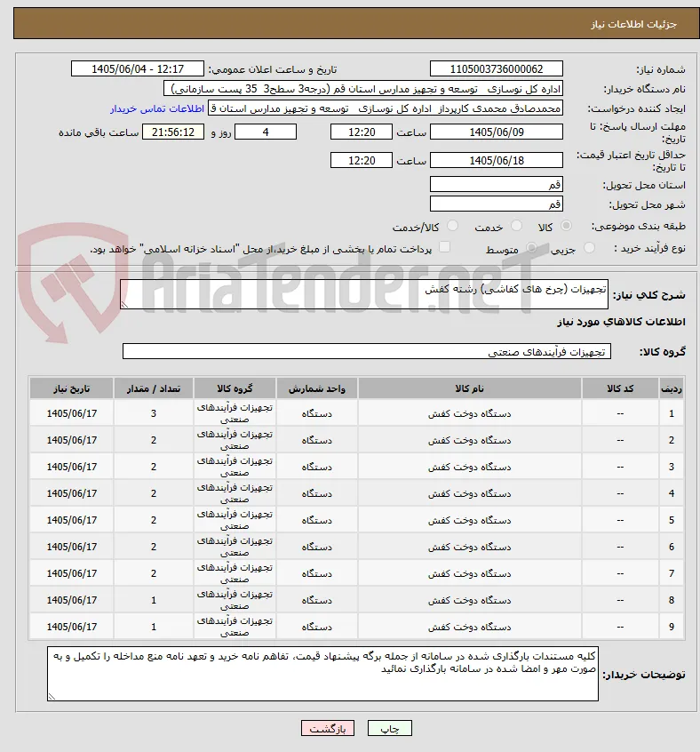Click the remaining time field 21:56:12
Viewport: 700px width, 752px height.
(x=173, y=132)
